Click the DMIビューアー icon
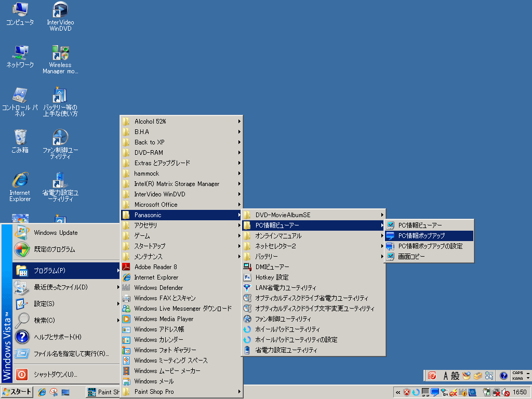Screen dimensions: 532x399 247,267
